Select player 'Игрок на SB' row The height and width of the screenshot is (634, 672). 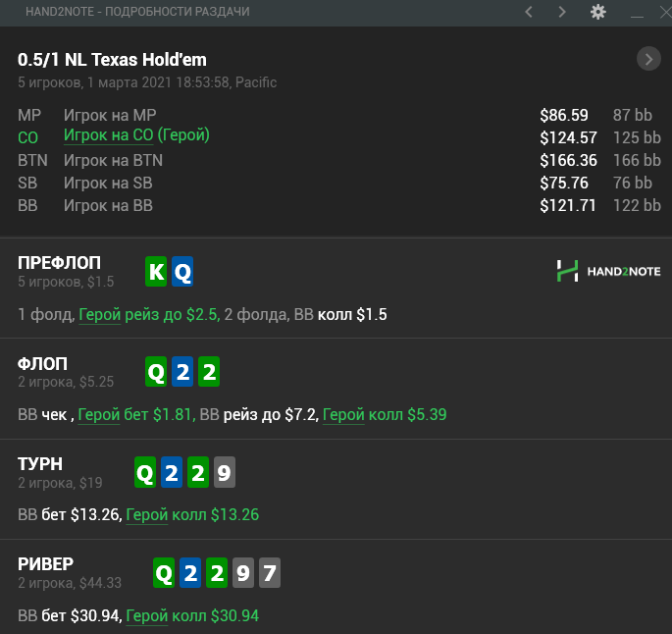339,184
